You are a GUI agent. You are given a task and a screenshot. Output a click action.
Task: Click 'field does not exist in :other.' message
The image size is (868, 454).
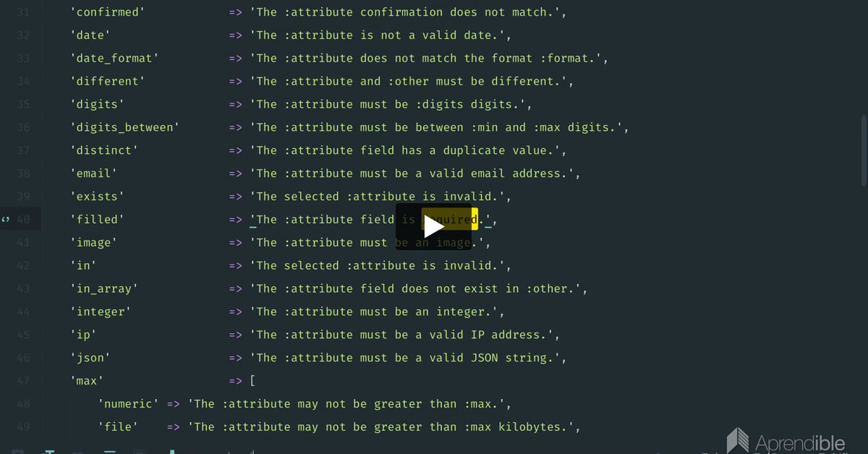click(471, 289)
